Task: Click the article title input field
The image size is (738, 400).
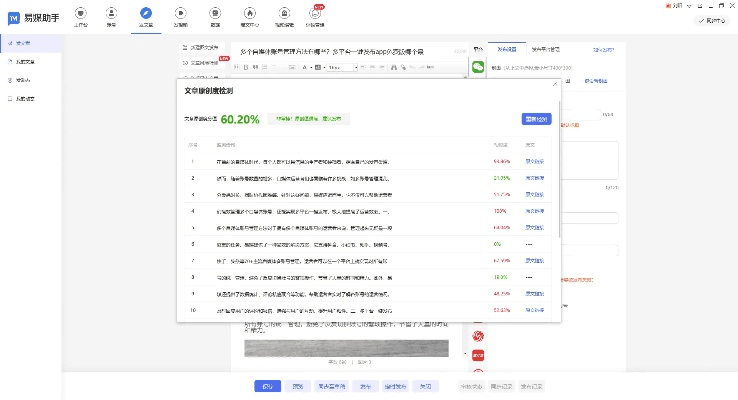Action: point(340,50)
